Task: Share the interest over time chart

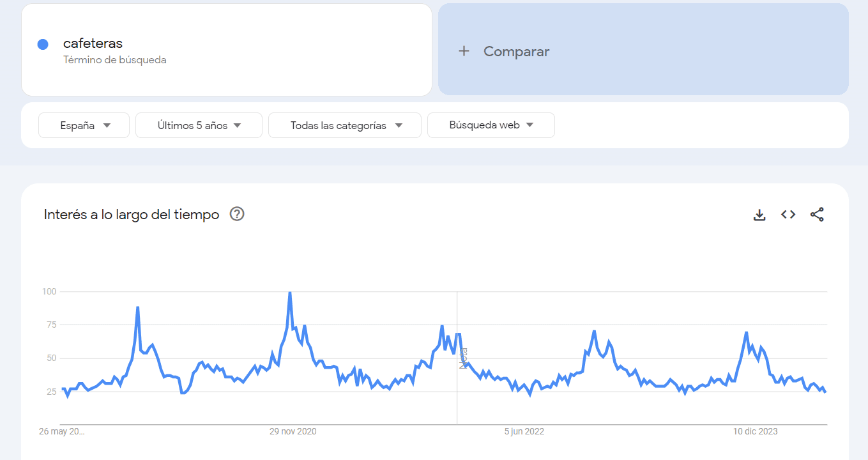Action: pyautogui.click(x=817, y=215)
